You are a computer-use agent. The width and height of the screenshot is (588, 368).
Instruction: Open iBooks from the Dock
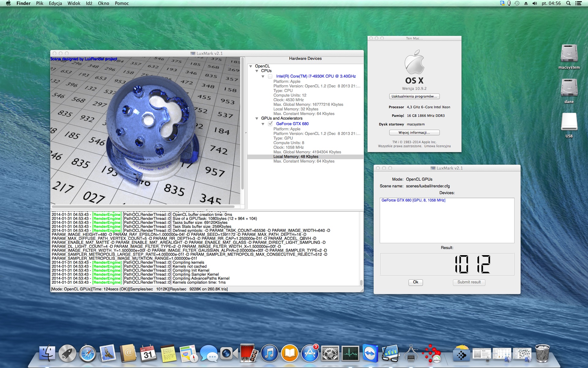click(x=290, y=354)
